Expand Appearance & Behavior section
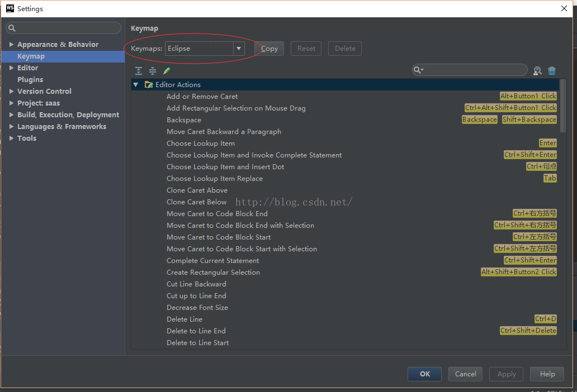577x392 pixels. coord(11,44)
